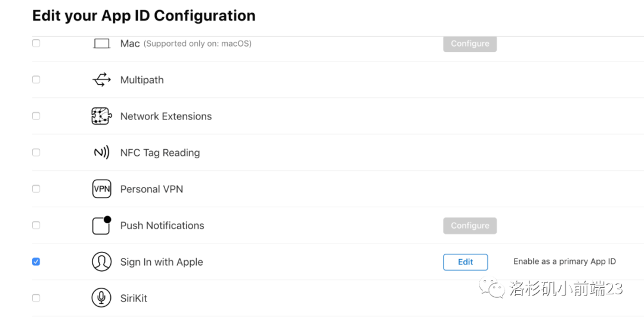Viewport: 644px width, 317px height.
Task: Check the Push Notifications checkbox
Action: coord(36,225)
